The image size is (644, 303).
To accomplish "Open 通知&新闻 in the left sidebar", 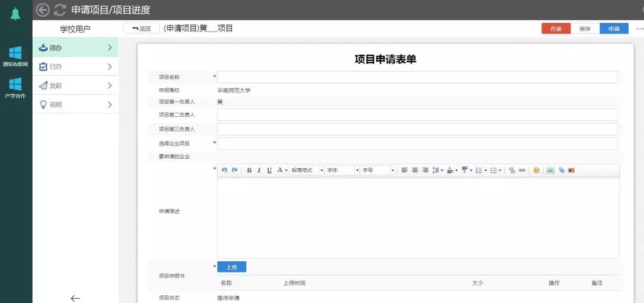I will click(x=16, y=57).
